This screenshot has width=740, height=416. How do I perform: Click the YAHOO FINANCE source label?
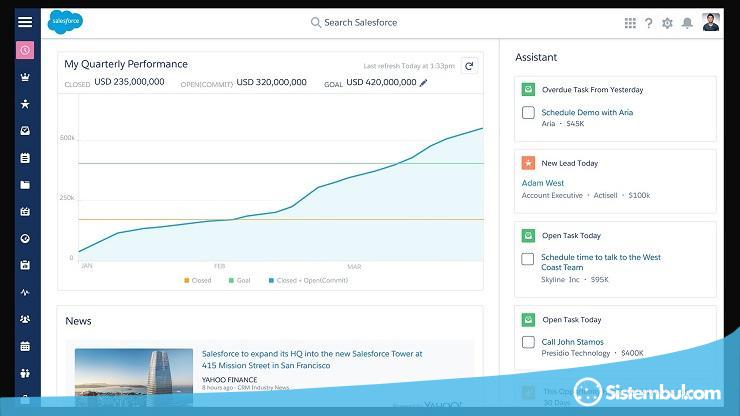pyautogui.click(x=229, y=380)
